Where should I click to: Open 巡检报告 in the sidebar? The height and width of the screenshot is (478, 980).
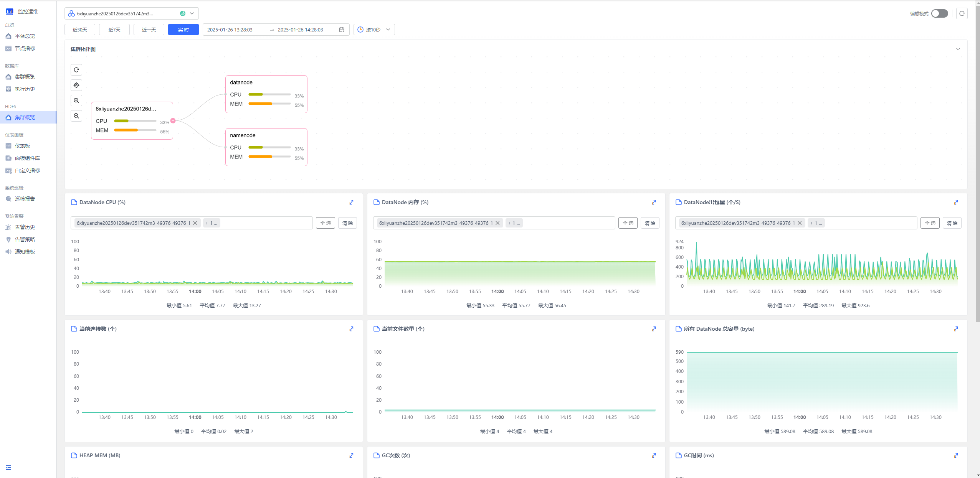tap(28, 199)
